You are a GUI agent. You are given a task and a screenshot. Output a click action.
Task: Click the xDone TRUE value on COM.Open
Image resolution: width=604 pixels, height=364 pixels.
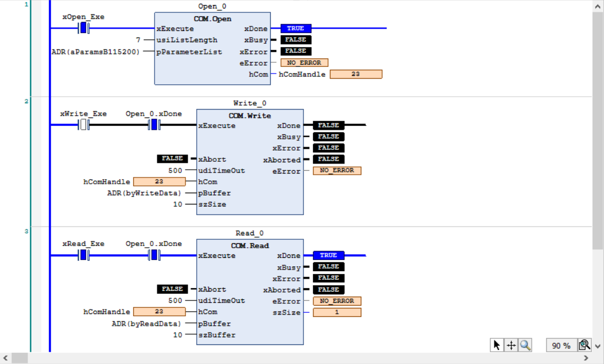[296, 28]
